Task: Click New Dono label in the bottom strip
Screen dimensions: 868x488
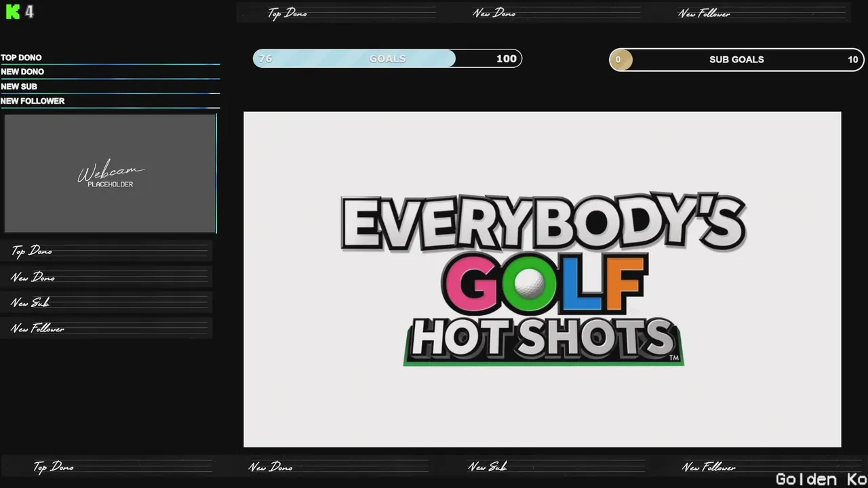Action: tap(271, 466)
